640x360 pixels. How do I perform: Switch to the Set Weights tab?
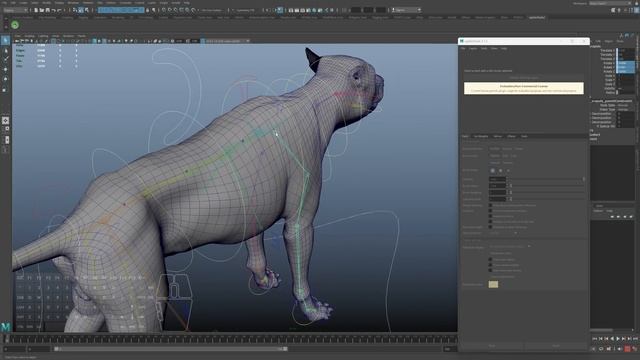coord(481,136)
